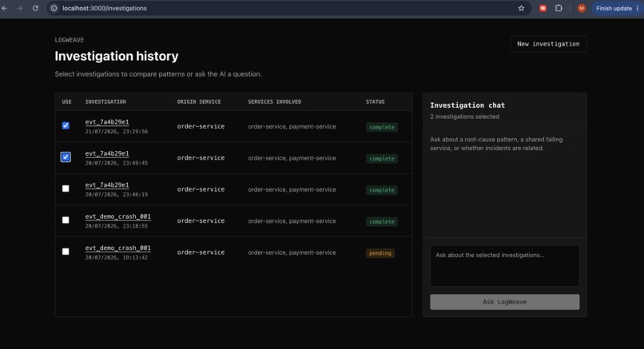Click order-service origin cell in pending row
Viewport: 644px width, 349px height.
pos(201,252)
